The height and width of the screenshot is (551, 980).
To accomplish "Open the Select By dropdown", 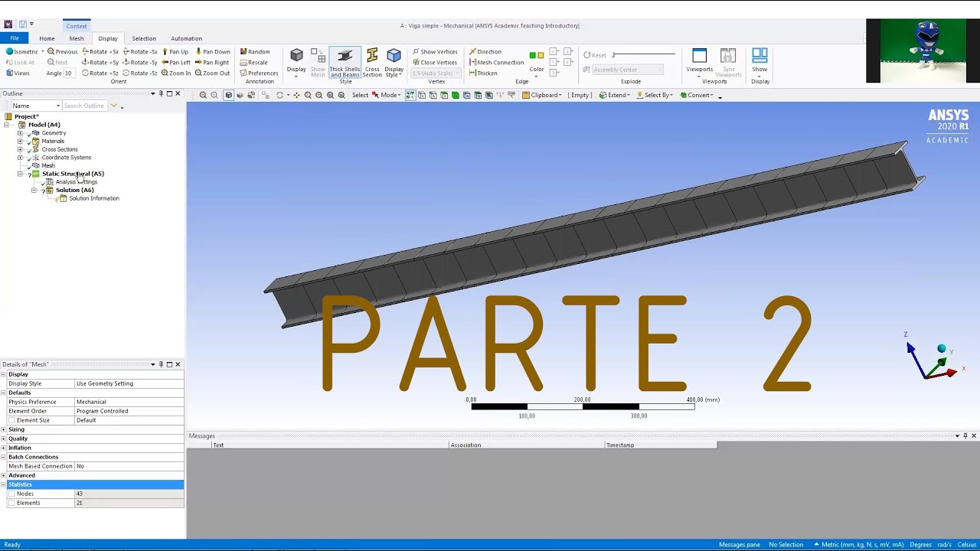I will (655, 95).
